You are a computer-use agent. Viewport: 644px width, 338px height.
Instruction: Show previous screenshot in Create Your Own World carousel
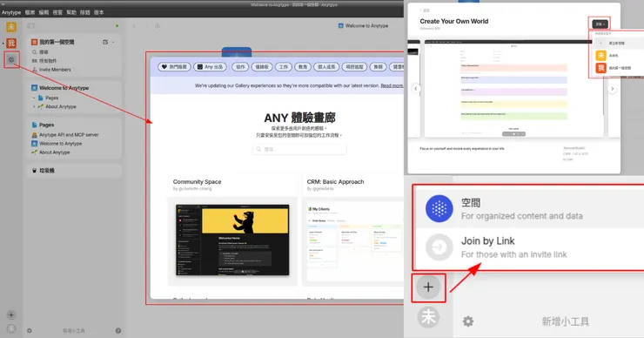click(416, 88)
